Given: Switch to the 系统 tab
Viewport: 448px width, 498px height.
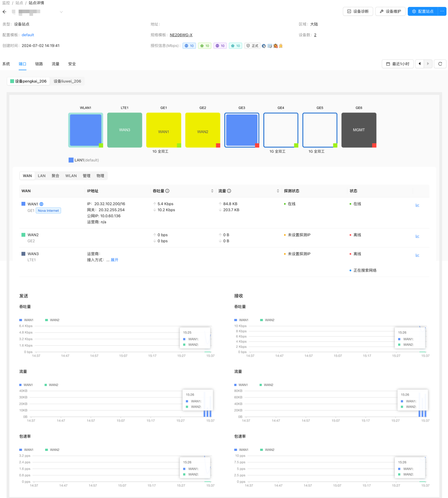Looking at the screenshot, I should 6,64.
